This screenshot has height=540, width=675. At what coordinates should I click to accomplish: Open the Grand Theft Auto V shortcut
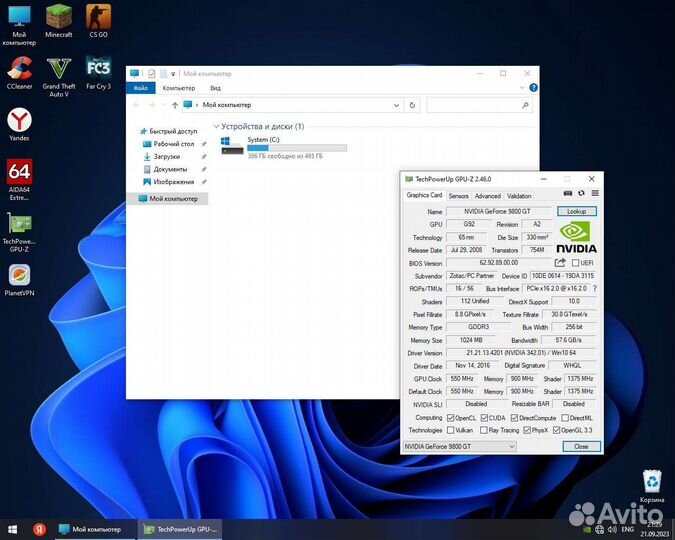tap(59, 77)
